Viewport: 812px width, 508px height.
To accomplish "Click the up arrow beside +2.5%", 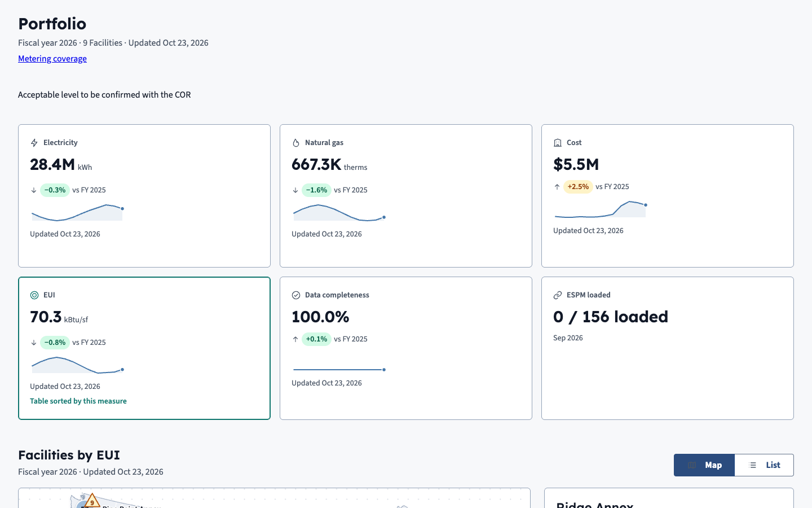I will [557, 187].
